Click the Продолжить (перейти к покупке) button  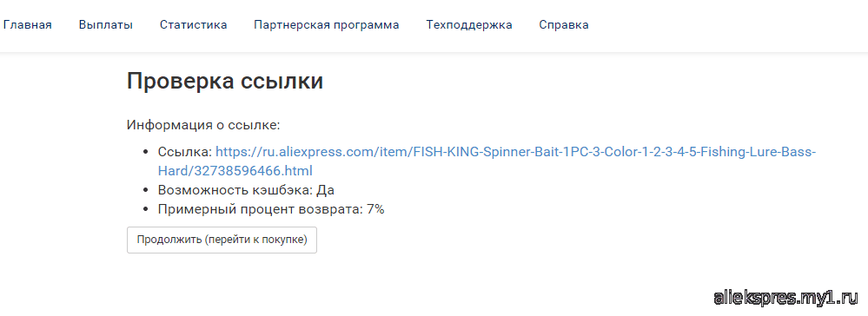222,240
